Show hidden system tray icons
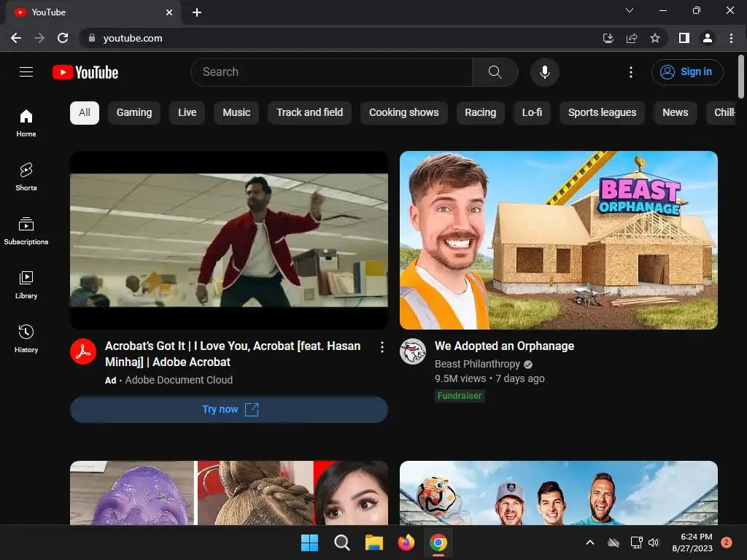 (x=589, y=542)
